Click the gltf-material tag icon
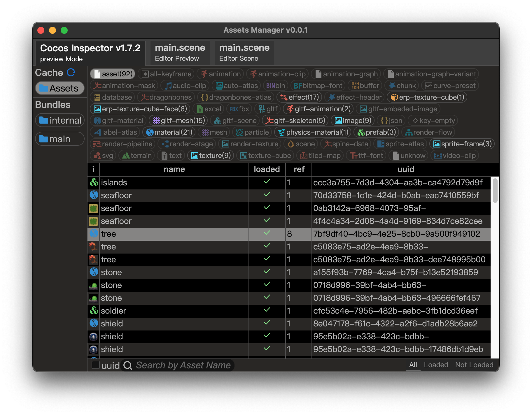The image size is (532, 415). point(97,121)
